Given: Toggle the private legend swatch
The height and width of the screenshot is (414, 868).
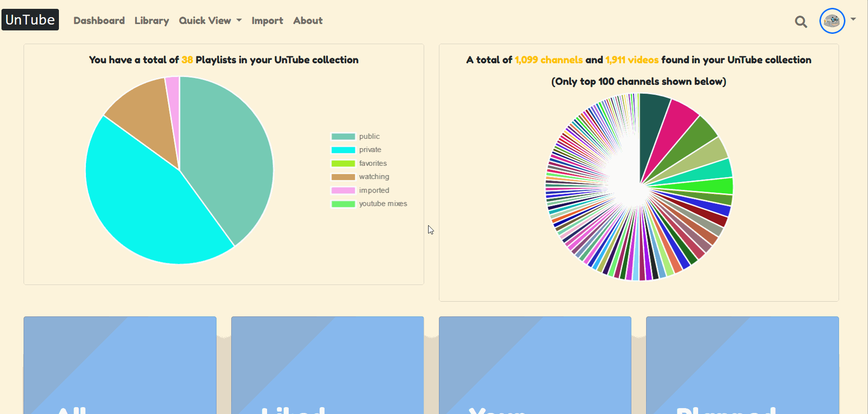Looking at the screenshot, I should pyautogui.click(x=343, y=150).
